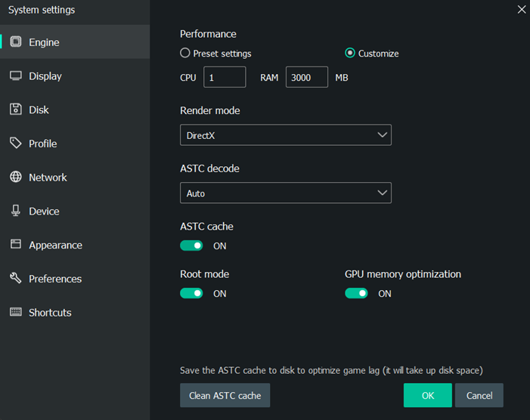This screenshot has width=530, height=420.
Task: Click the CPU core count field
Action: click(225, 77)
